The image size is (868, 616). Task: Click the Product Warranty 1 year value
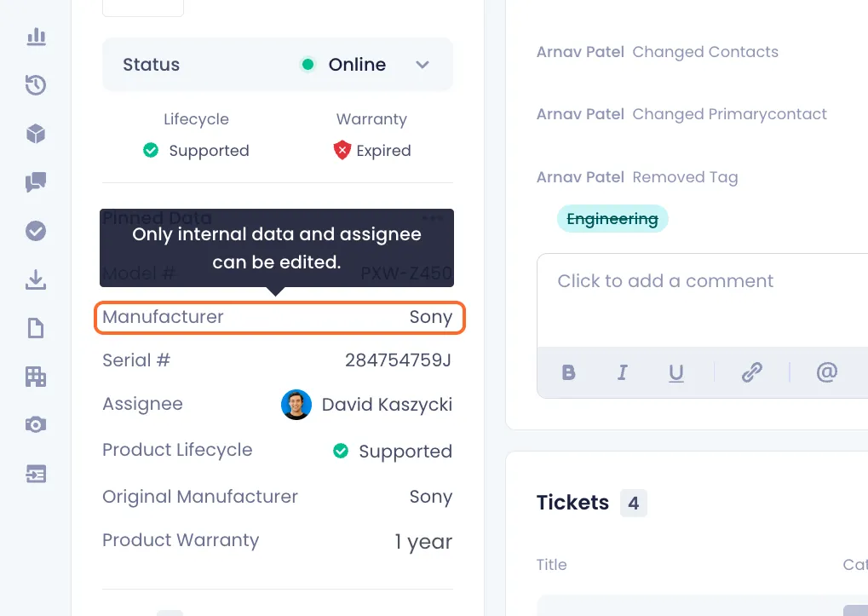[x=423, y=541]
